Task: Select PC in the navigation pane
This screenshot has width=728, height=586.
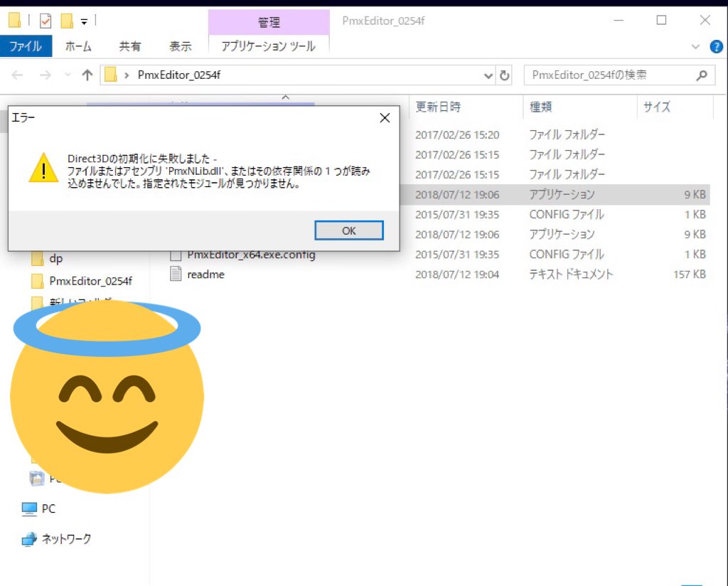Action: 48,509
